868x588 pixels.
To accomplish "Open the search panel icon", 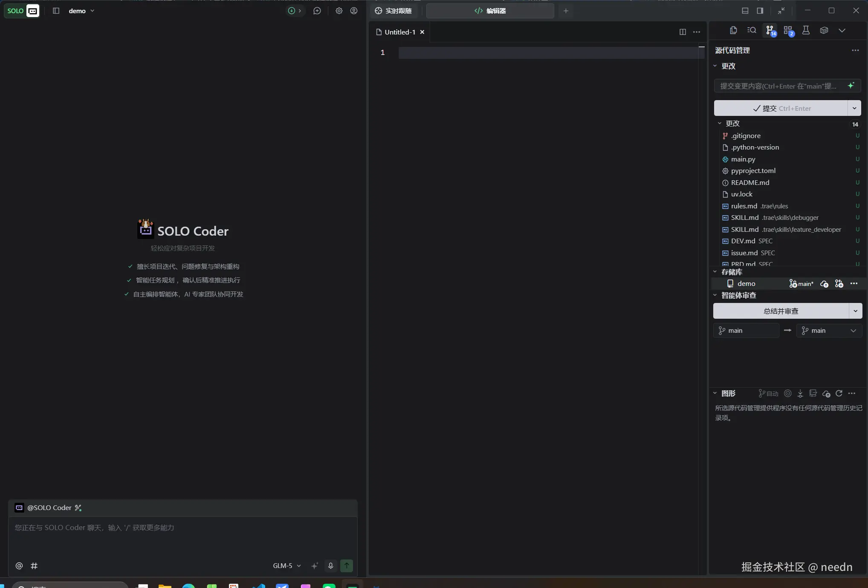I will click(x=752, y=30).
